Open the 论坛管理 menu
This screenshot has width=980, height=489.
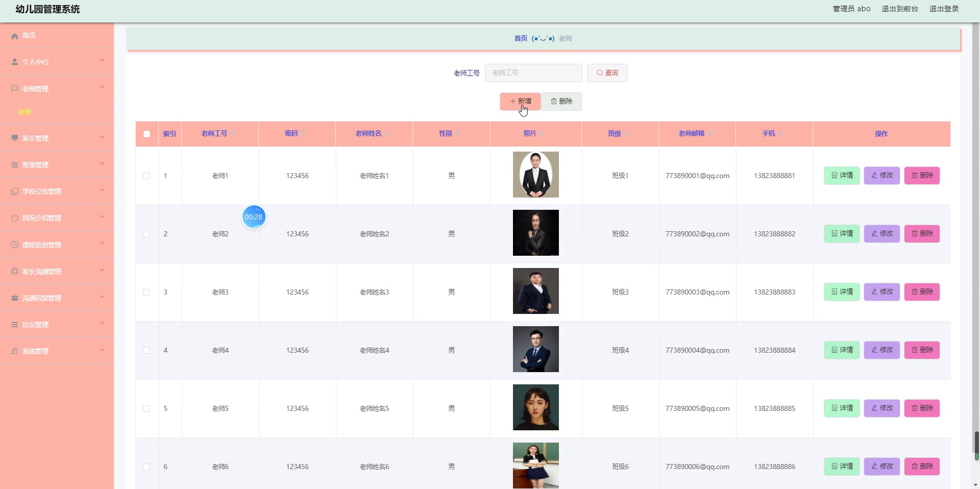(57, 325)
